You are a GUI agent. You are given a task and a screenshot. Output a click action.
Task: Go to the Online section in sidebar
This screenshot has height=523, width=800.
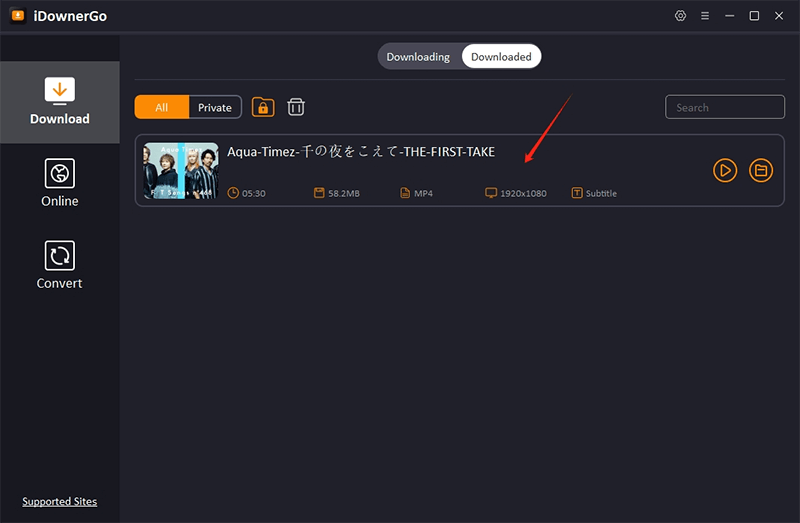tap(60, 183)
